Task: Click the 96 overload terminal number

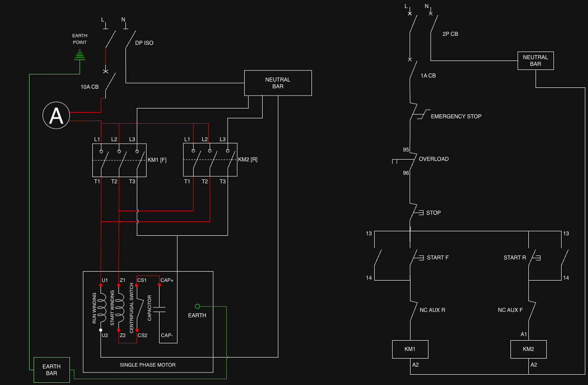Action: 406,173
